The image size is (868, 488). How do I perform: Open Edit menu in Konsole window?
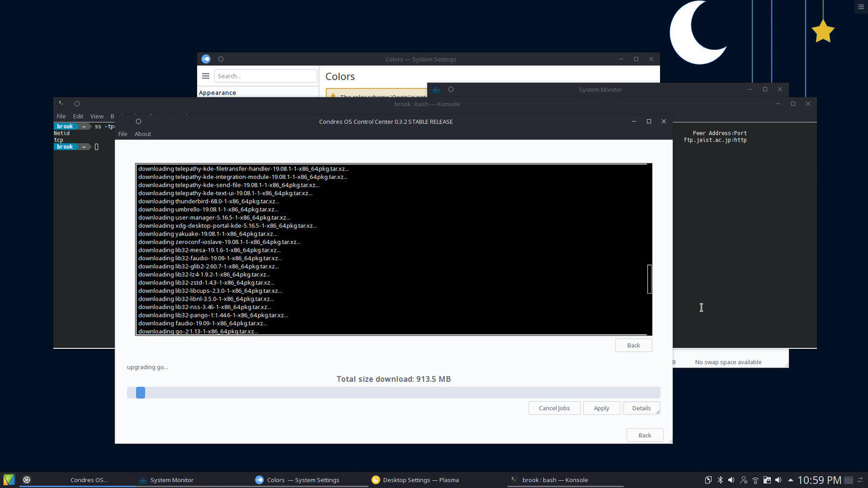pyautogui.click(x=78, y=116)
